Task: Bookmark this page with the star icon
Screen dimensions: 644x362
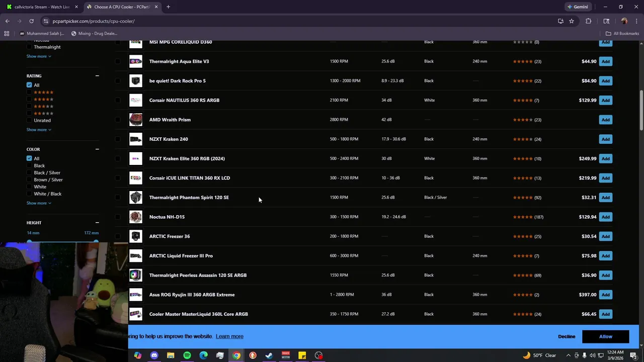Action: pos(572,21)
